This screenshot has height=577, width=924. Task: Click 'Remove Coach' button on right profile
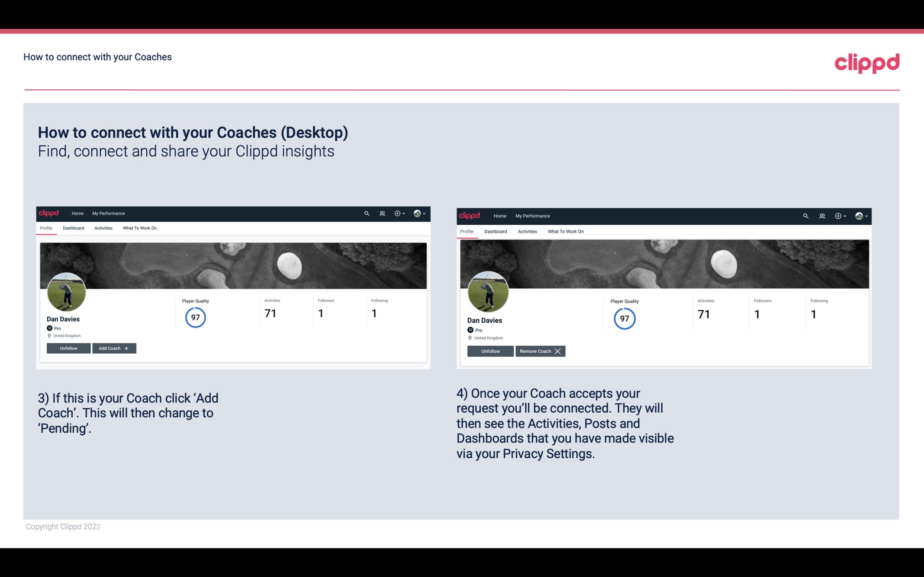pyautogui.click(x=540, y=351)
